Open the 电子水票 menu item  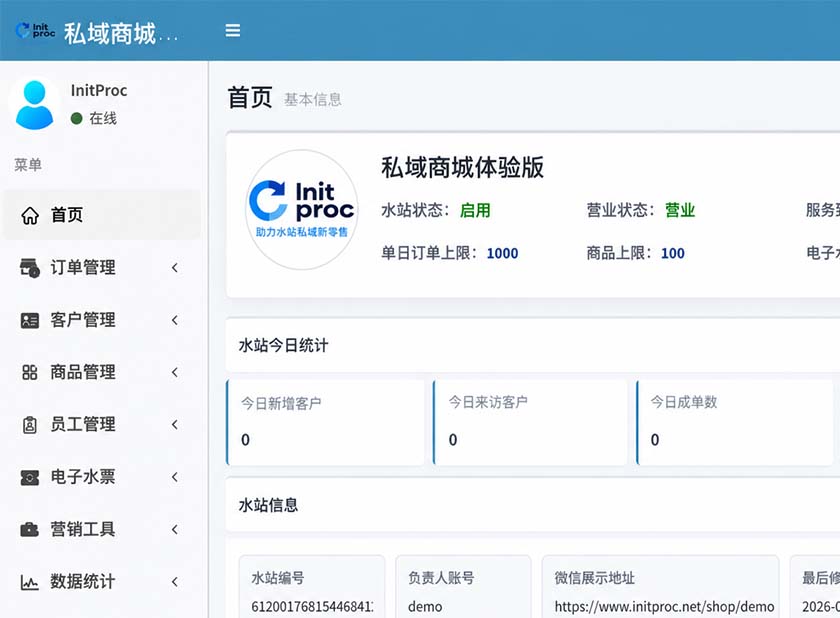click(102, 477)
